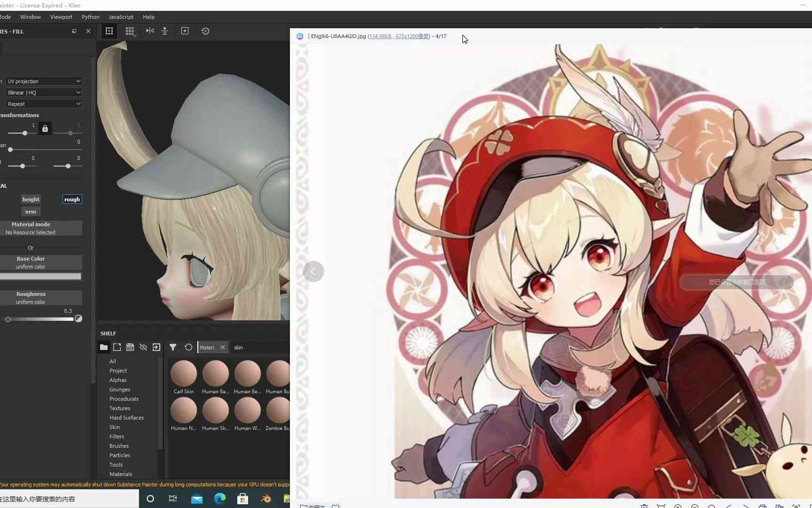Select the Filters shelf category
The image size is (812, 508).
[x=117, y=437]
